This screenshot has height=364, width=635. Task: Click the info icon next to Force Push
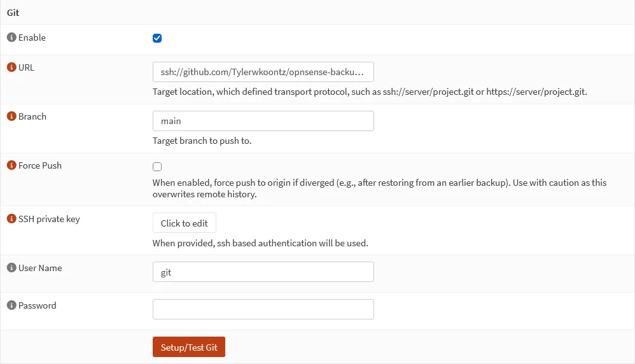(x=11, y=165)
